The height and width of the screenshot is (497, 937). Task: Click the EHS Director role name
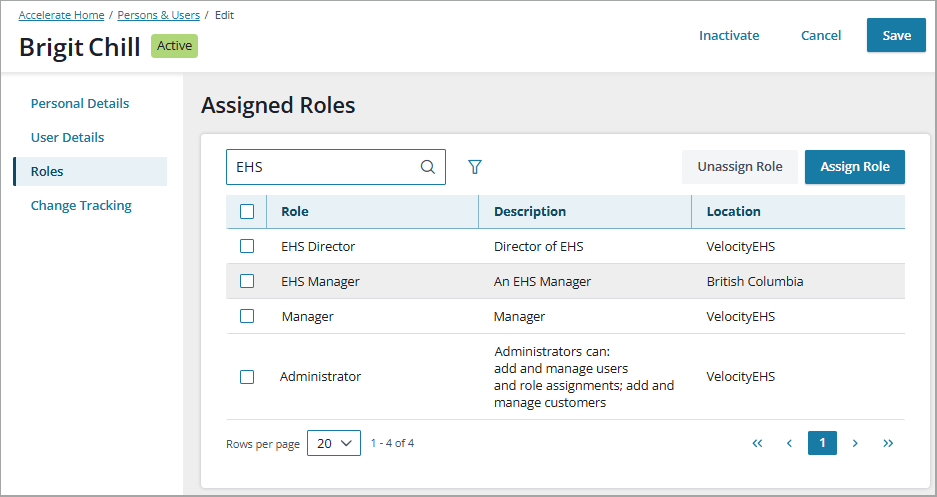click(318, 246)
